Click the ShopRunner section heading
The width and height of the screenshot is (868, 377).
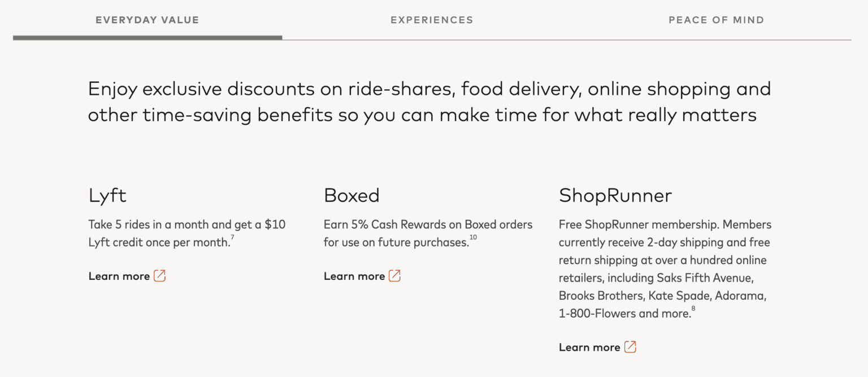pos(614,195)
